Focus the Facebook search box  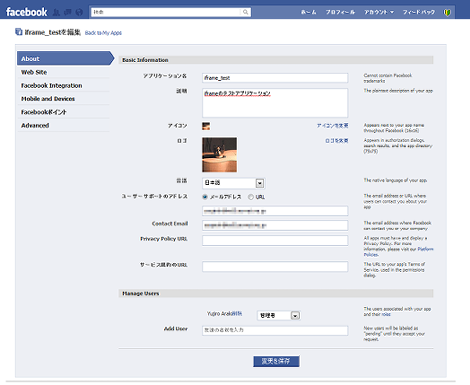tap(166, 12)
